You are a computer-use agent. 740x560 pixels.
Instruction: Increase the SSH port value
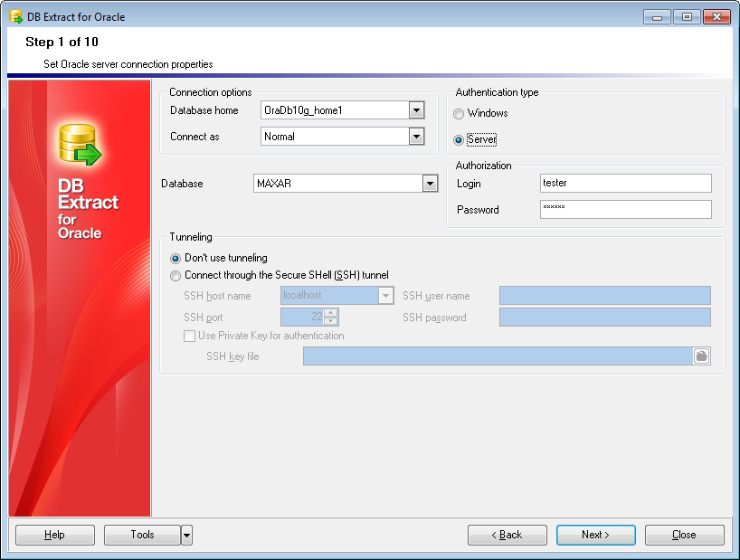point(331,313)
